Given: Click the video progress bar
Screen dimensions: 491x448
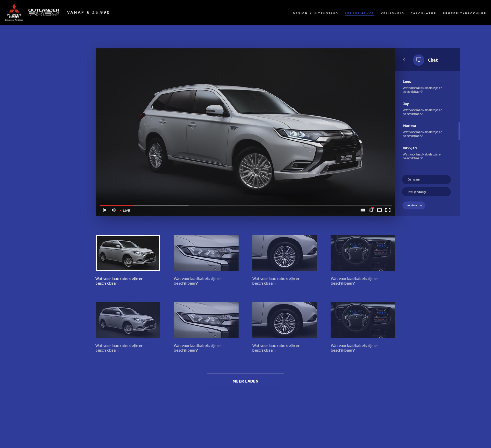Looking at the screenshot, I should (x=245, y=205).
